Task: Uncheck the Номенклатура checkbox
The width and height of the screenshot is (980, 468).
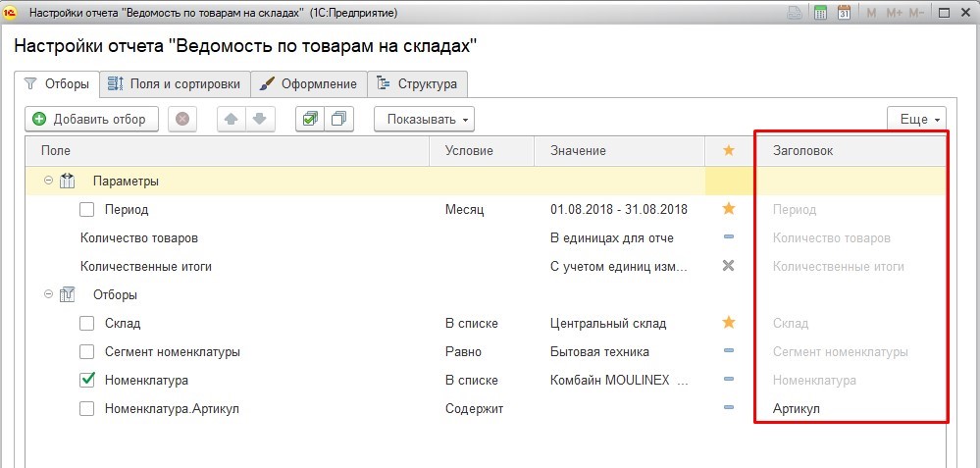Action: (87, 380)
